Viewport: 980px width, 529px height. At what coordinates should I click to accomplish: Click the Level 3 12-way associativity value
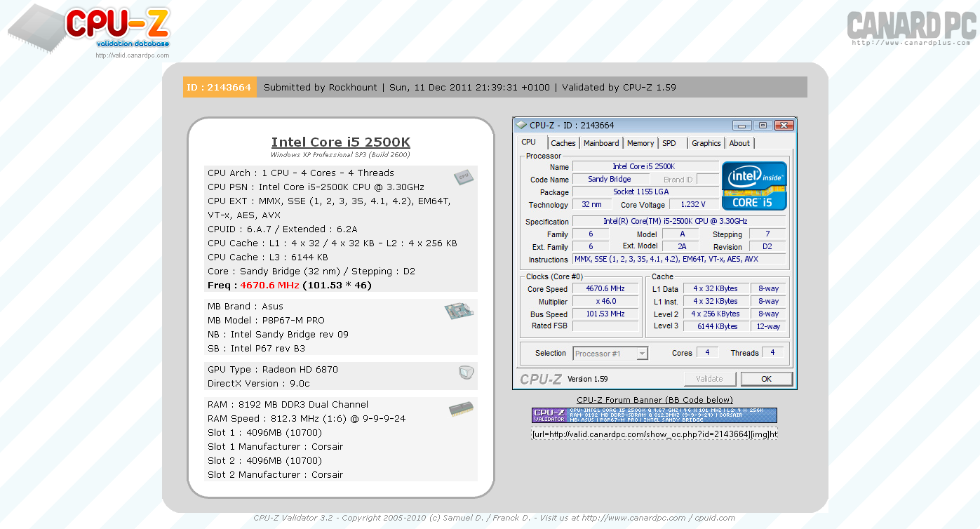point(768,327)
